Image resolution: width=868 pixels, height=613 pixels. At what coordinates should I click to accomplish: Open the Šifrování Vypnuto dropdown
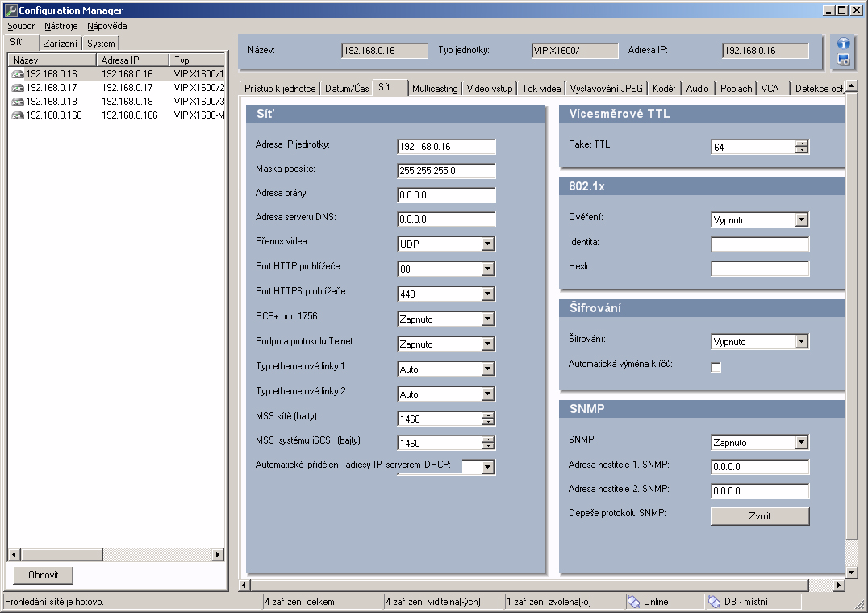801,341
